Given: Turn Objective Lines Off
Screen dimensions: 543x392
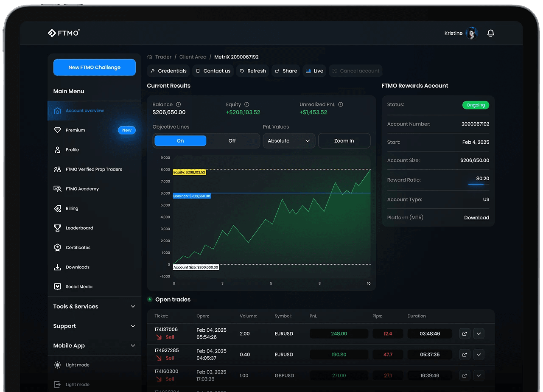Looking at the screenshot, I should click(232, 141).
